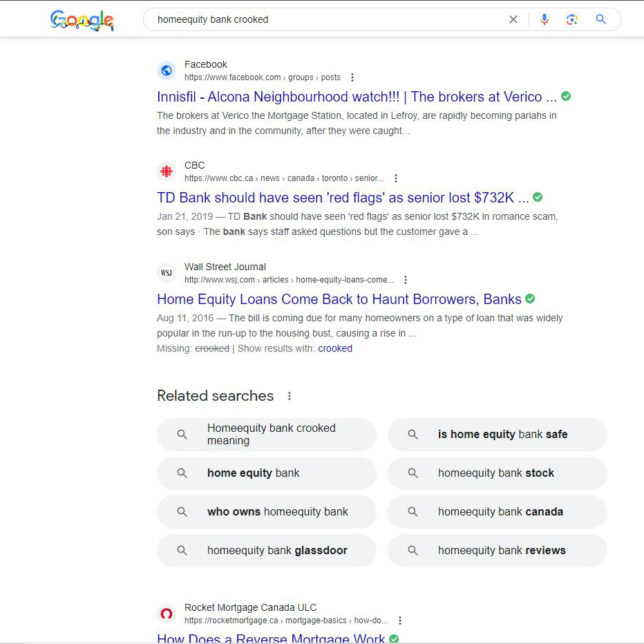
Task: Click the CBC URL breadcrumb text
Action: coord(284,178)
